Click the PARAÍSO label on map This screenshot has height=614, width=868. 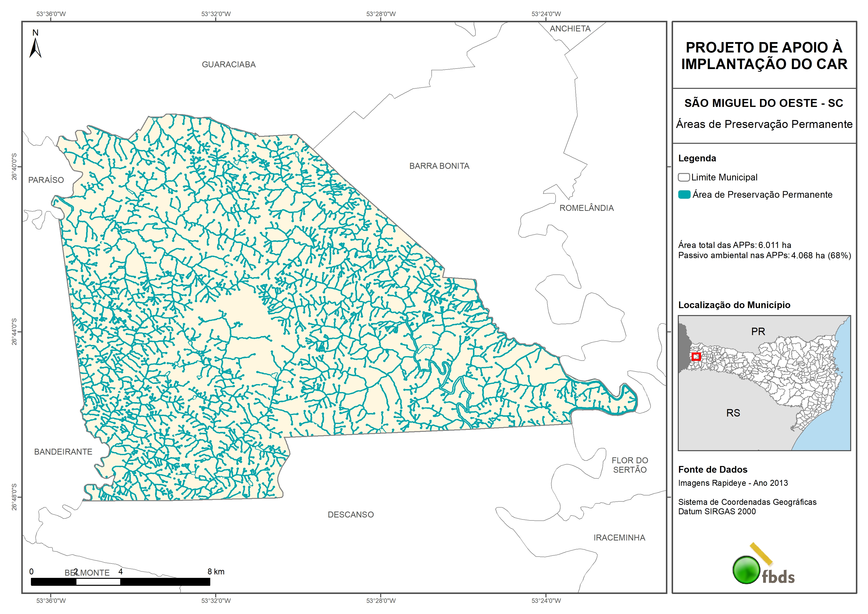(x=46, y=180)
